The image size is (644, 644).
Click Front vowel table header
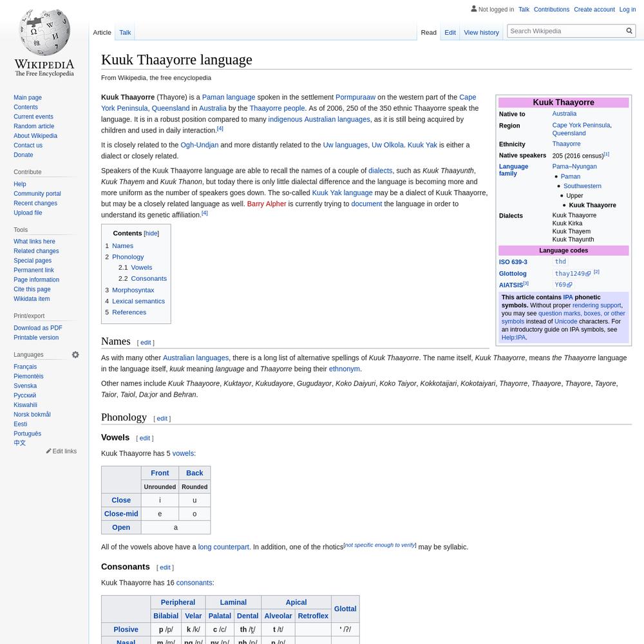[160, 473]
